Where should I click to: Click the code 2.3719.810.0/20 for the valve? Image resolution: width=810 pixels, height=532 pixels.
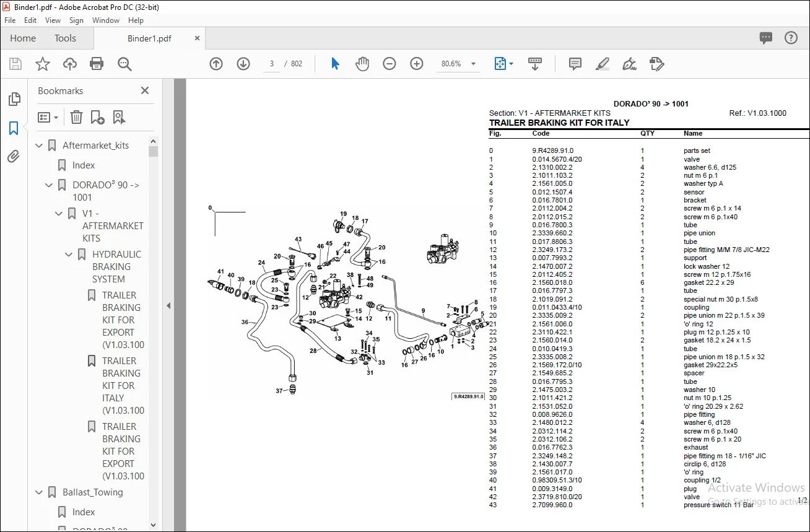point(557,497)
